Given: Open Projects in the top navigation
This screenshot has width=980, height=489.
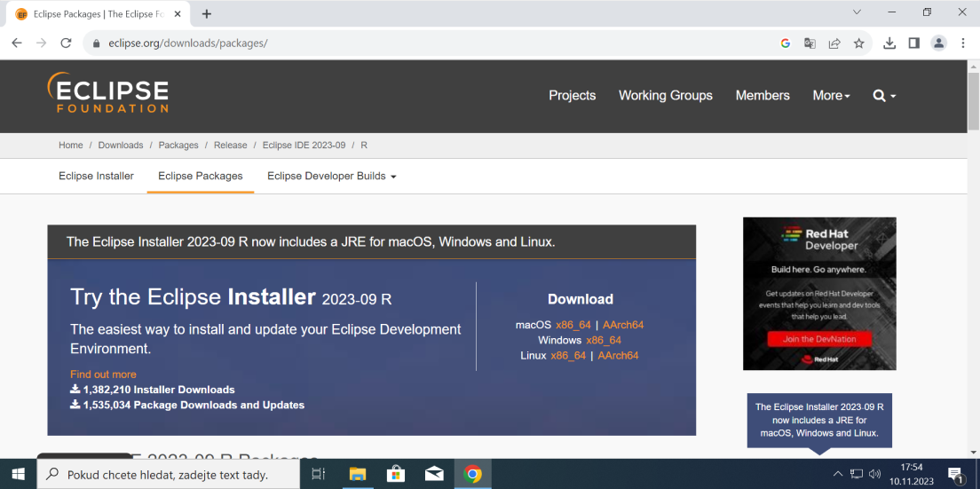Looking at the screenshot, I should click(x=573, y=96).
